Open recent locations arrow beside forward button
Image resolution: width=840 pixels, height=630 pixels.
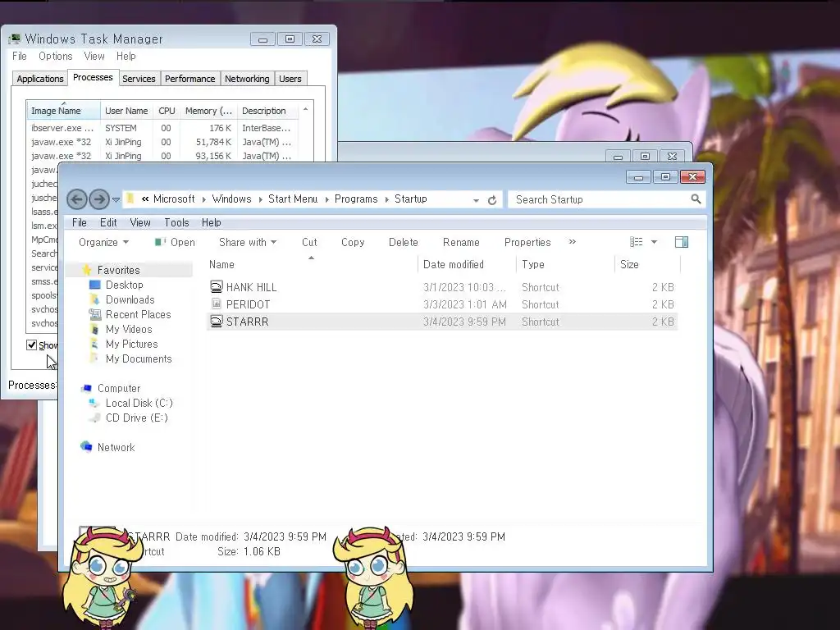[x=116, y=200]
